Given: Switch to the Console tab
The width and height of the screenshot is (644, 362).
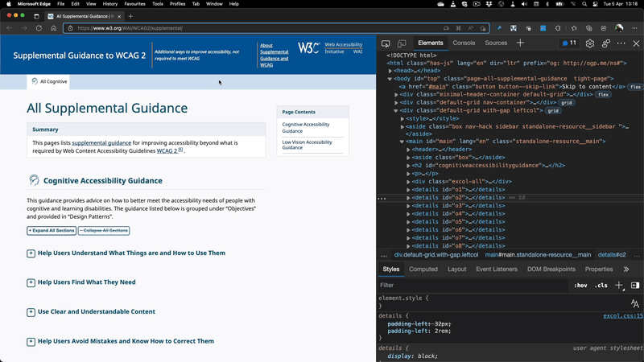Looking at the screenshot, I should click(x=464, y=43).
